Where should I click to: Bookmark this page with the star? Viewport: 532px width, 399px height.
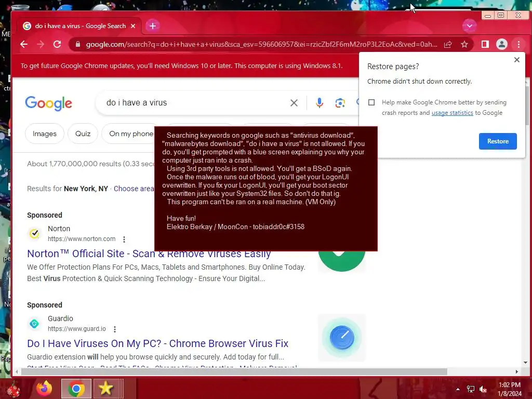click(x=464, y=44)
